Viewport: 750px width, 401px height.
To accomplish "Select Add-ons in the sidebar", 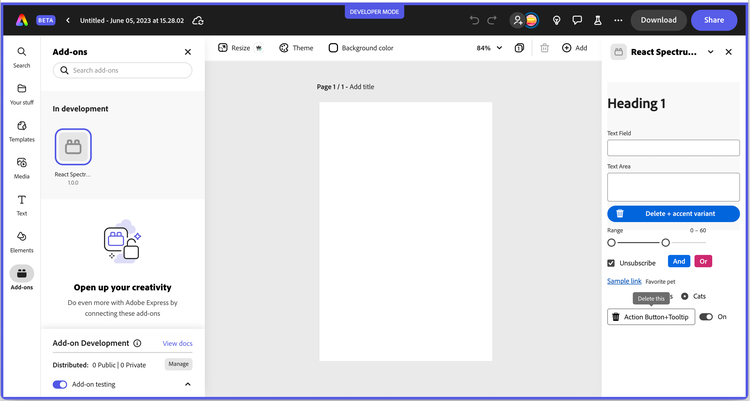I will click(22, 278).
